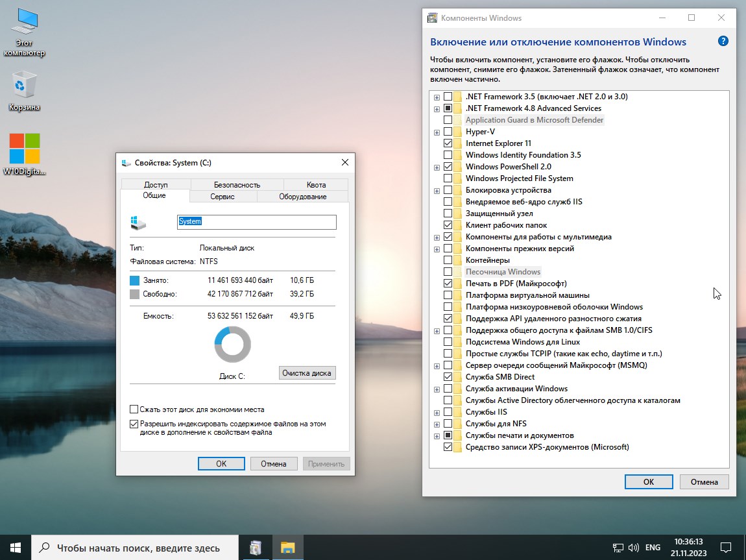The width and height of the screenshot is (746, 560).
Task: Click the control panel taskbar icon
Action: coord(256,548)
